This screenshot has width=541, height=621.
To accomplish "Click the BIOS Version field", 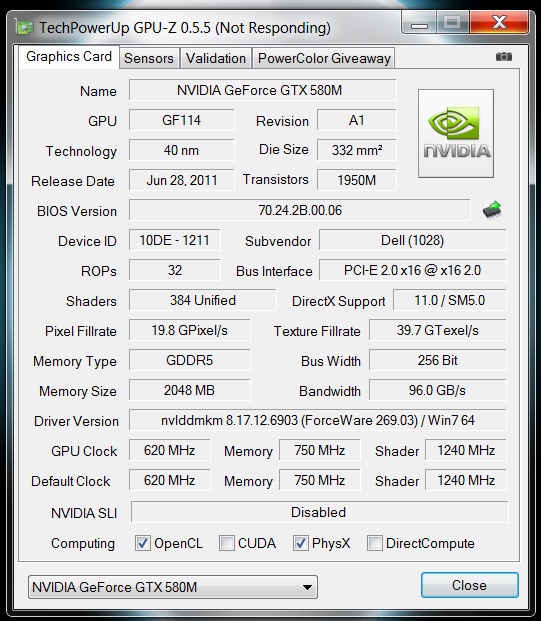I will click(x=300, y=210).
